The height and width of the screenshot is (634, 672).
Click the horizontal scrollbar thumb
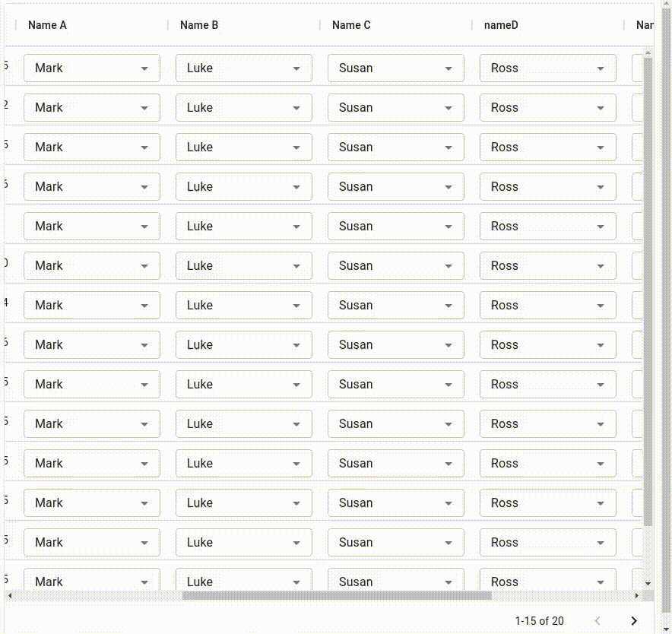click(337, 595)
